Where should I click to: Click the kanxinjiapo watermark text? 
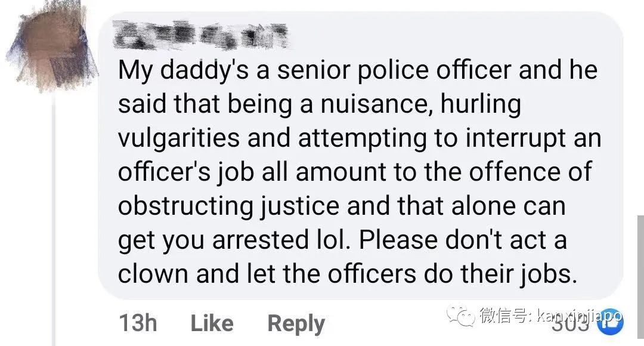point(571,316)
